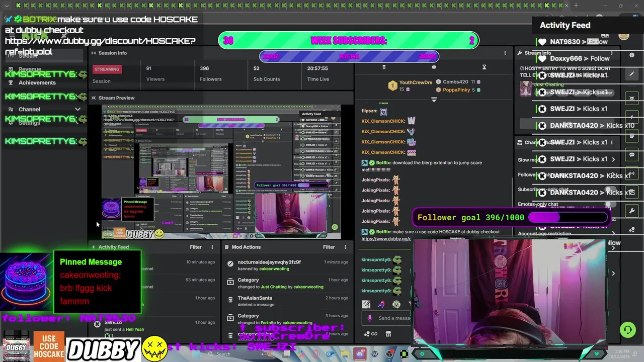Click the microphone icon in message box
Screen dimensions: 644x362
370,318
